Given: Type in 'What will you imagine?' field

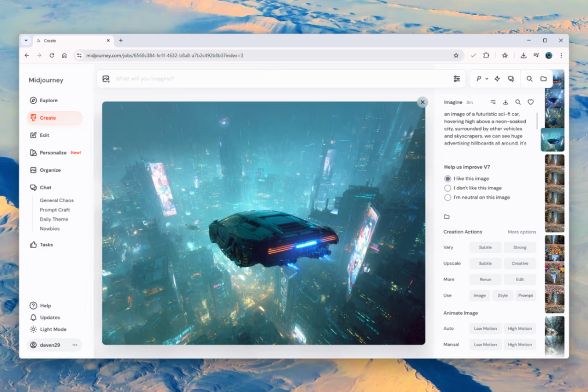Looking at the screenshot, I should 274,79.
